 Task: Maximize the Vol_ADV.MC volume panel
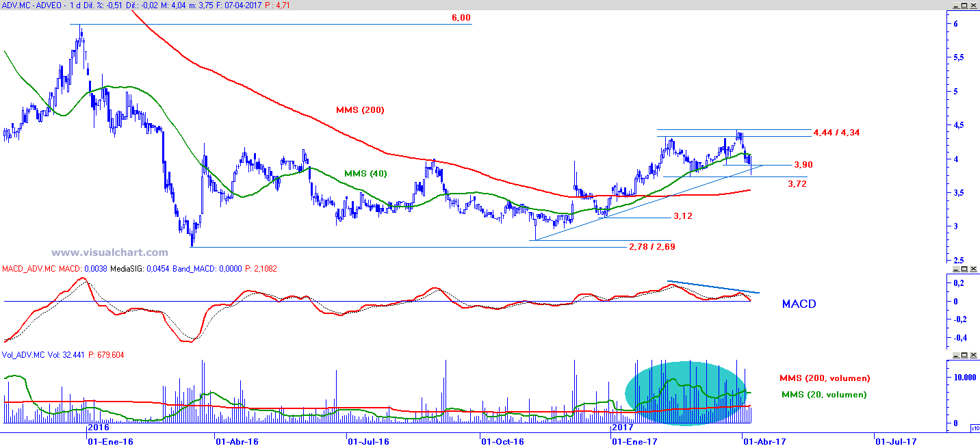964,355
